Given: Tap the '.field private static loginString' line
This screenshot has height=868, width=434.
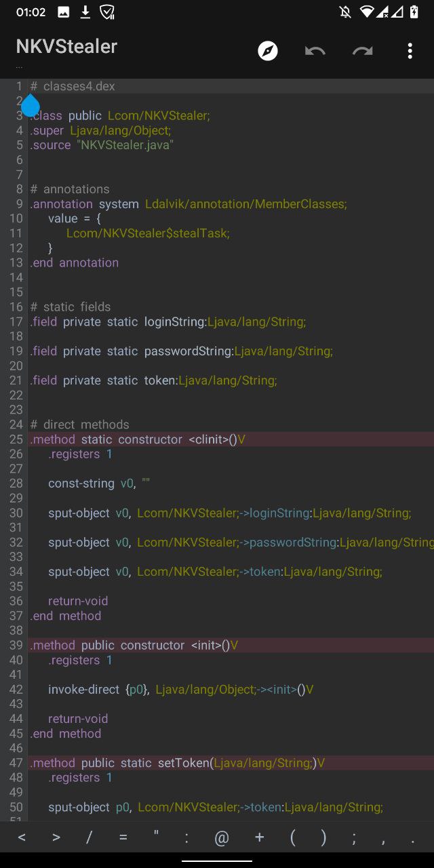Looking at the screenshot, I should [x=167, y=321].
